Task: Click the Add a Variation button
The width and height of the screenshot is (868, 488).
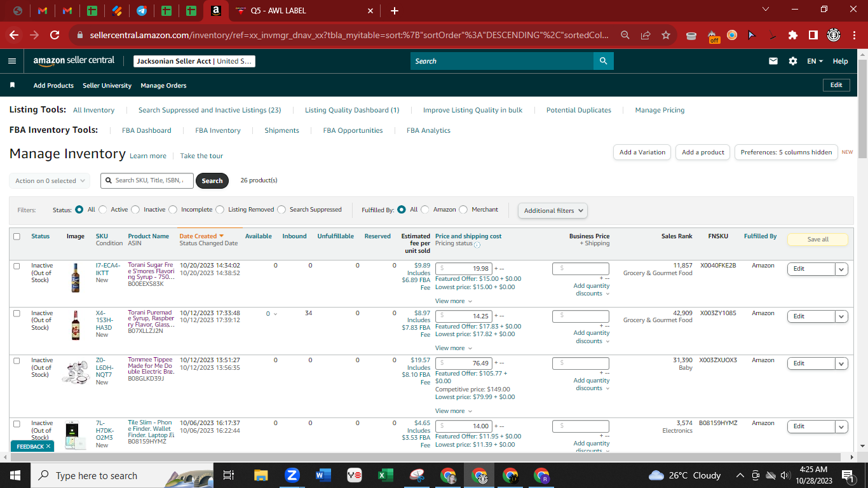Action: click(x=642, y=152)
